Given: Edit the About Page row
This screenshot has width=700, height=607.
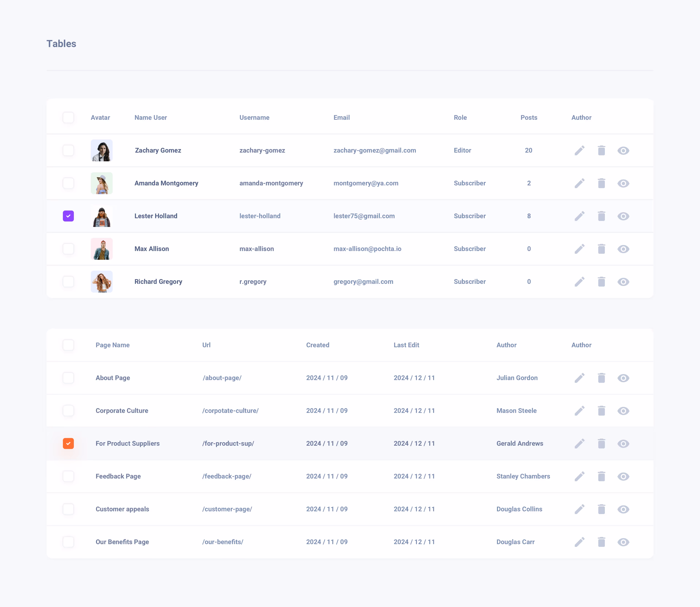Looking at the screenshot, I should pos(580,378).
